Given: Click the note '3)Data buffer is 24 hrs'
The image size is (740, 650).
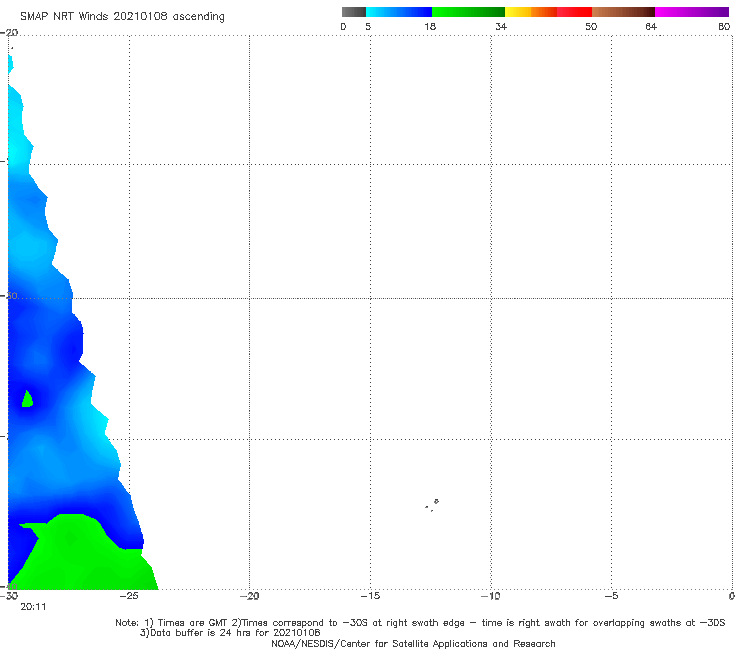Looking at the screenshot, I should pos(230,633).
